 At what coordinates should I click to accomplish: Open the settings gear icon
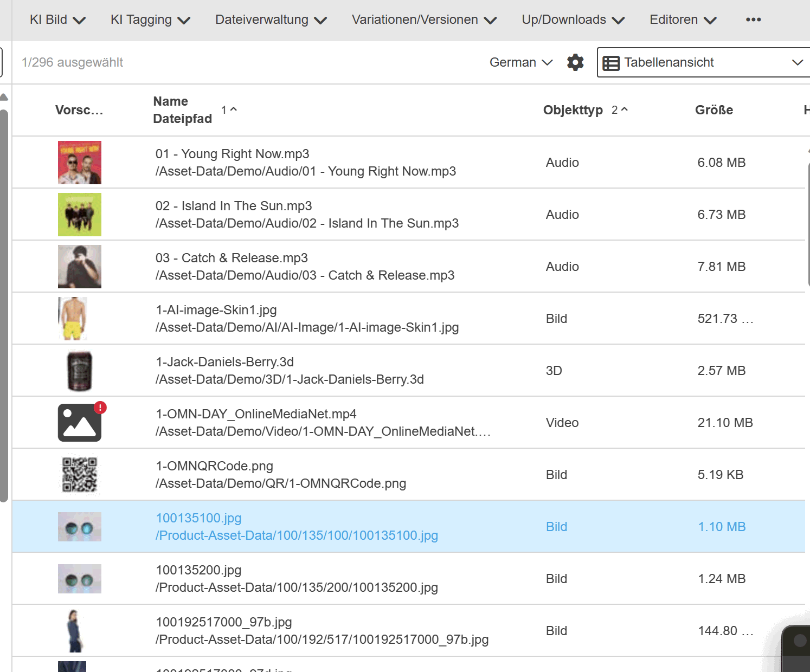pyautogui.click(x=575, y=62)
